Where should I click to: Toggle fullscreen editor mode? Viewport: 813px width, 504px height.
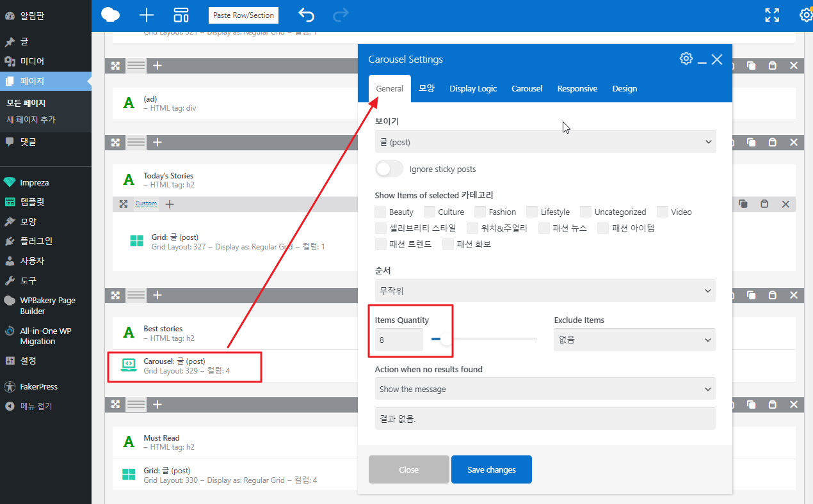coord(772,15)
